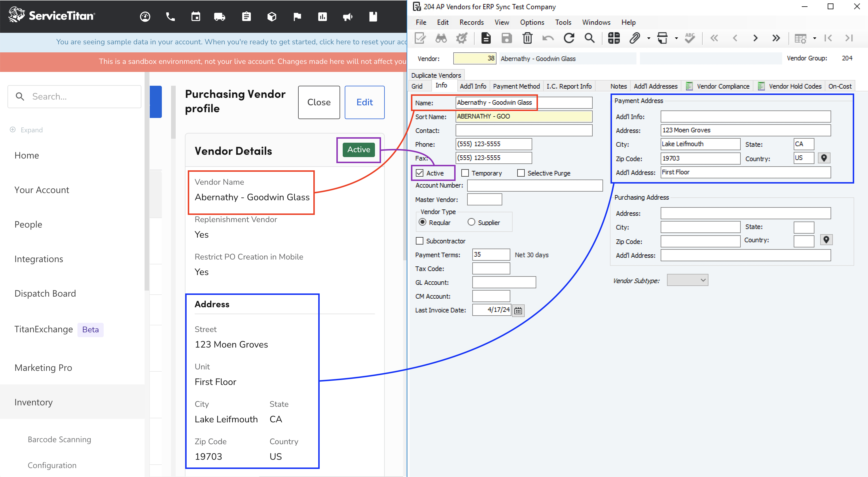Open the ServiceTitan clipboard invoice icon
Screen dimensions: 868x477
(x=246, y=16)
